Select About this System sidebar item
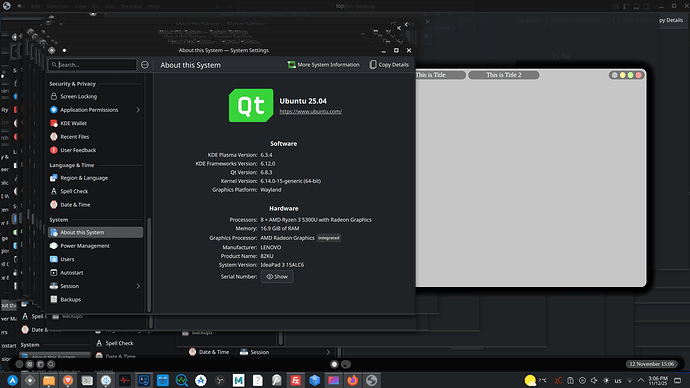 (x=95, y=232)
